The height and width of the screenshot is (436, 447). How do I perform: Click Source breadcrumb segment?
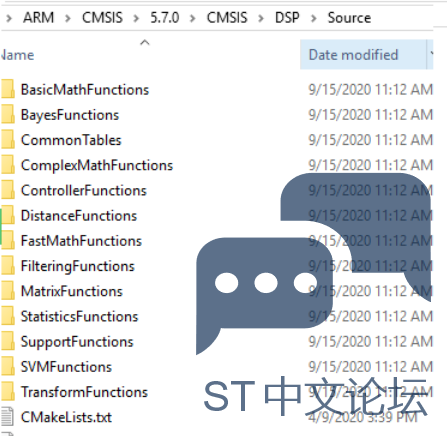coord(349,17)
